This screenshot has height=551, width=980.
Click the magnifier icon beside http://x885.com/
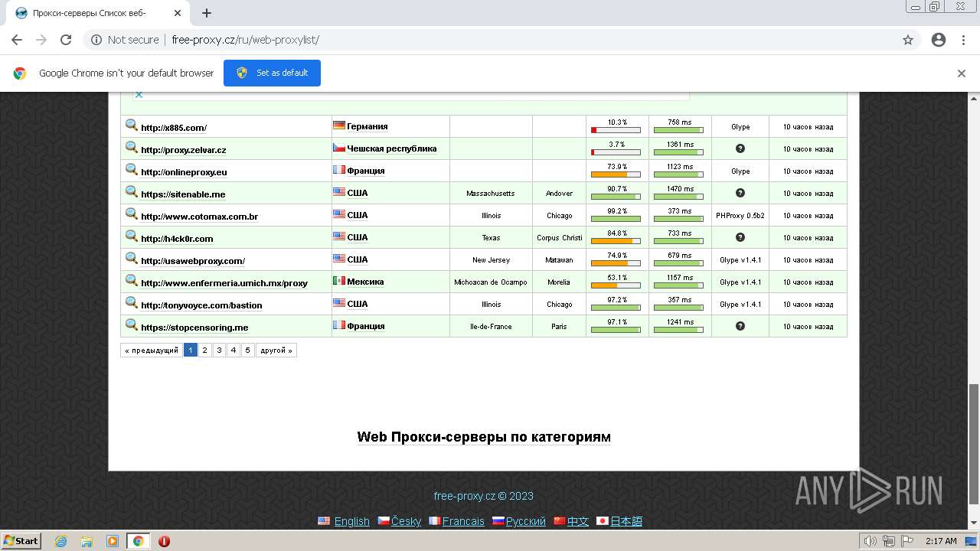coord(131,125)
